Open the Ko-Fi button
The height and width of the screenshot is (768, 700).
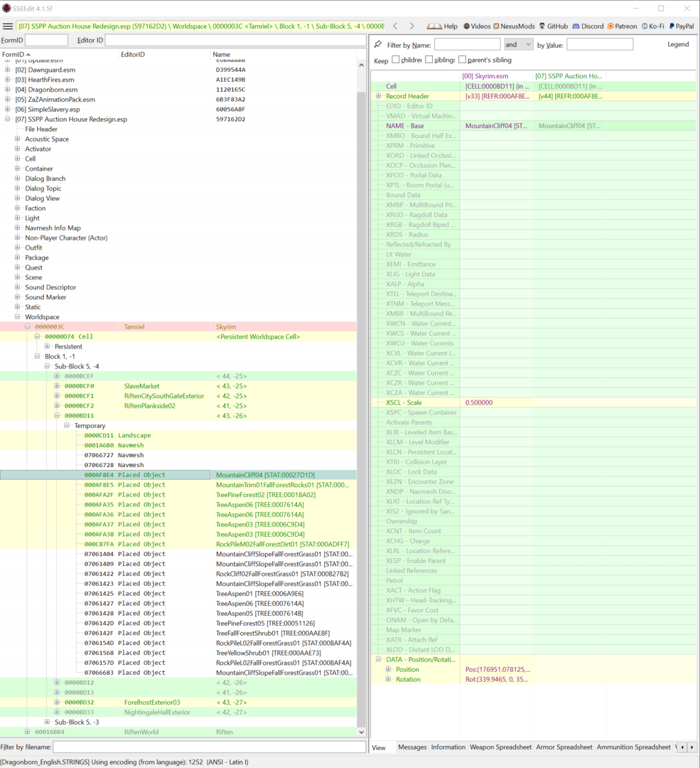[653, 26]
